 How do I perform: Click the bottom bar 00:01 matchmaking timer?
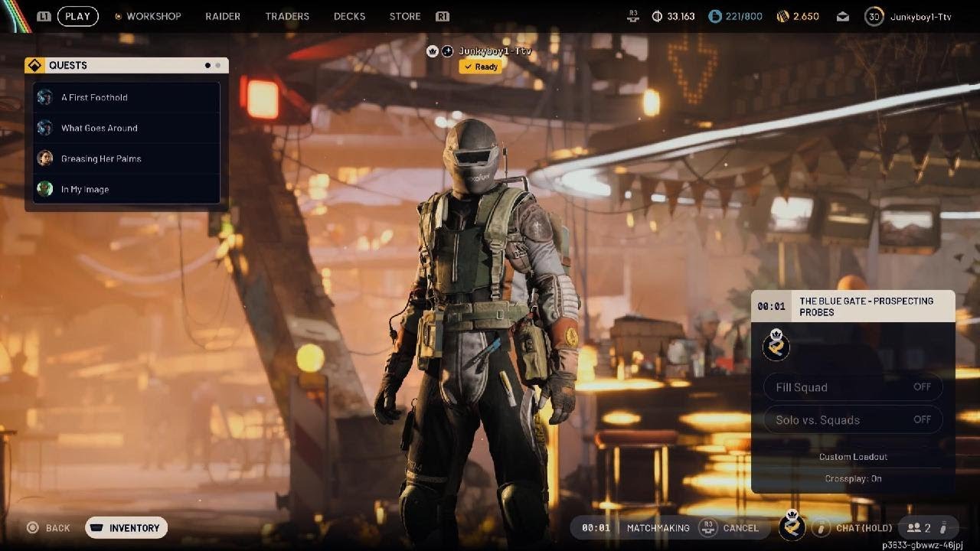click(x=596, y=528)
